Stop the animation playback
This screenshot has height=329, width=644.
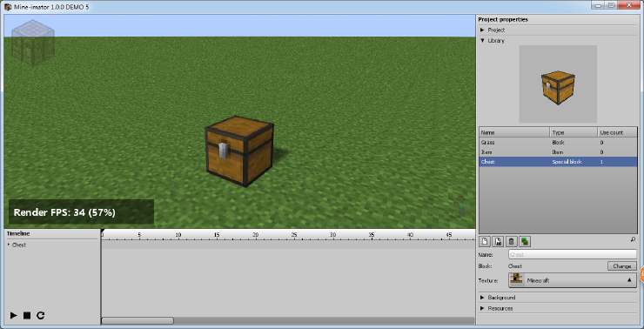point(27,315)
